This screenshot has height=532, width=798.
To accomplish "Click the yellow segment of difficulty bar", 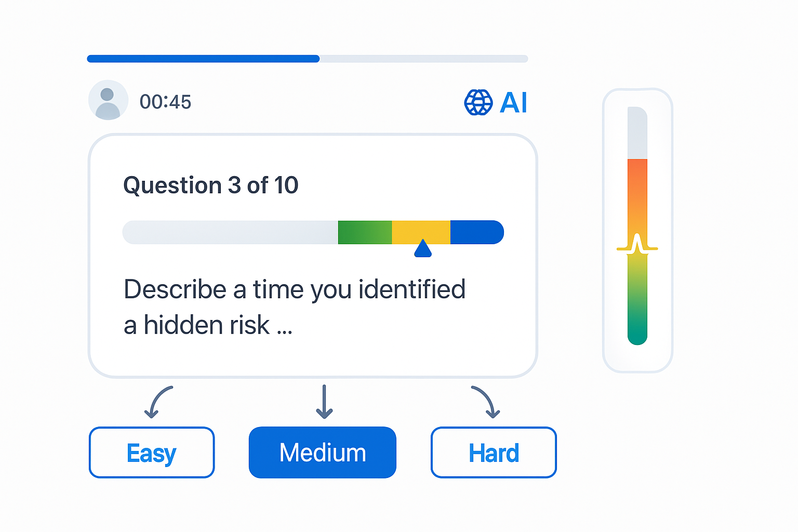I will pos(421,232).
